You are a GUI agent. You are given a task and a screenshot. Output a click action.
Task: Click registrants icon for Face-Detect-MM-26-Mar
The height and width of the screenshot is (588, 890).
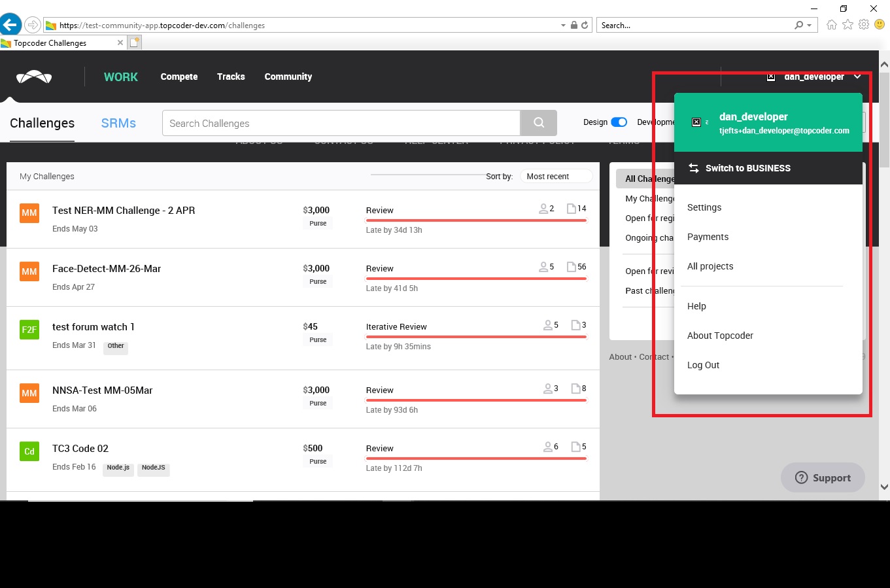543,267
